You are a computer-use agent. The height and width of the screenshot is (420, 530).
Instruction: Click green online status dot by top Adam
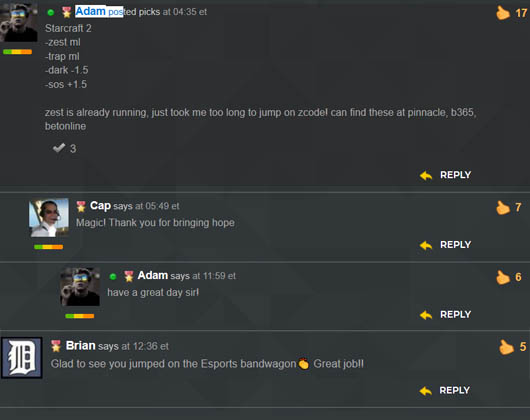tap(51, 13)
